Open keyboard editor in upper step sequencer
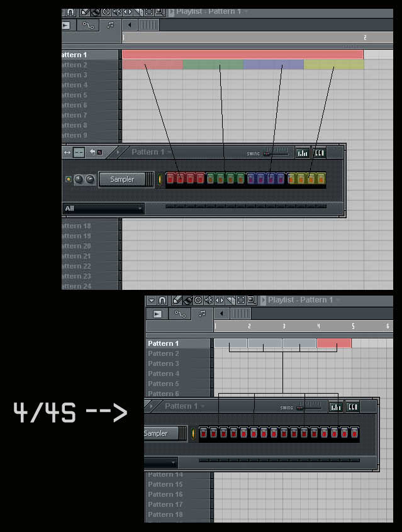Viewport: 402px width, 532px height. point(319,152)
